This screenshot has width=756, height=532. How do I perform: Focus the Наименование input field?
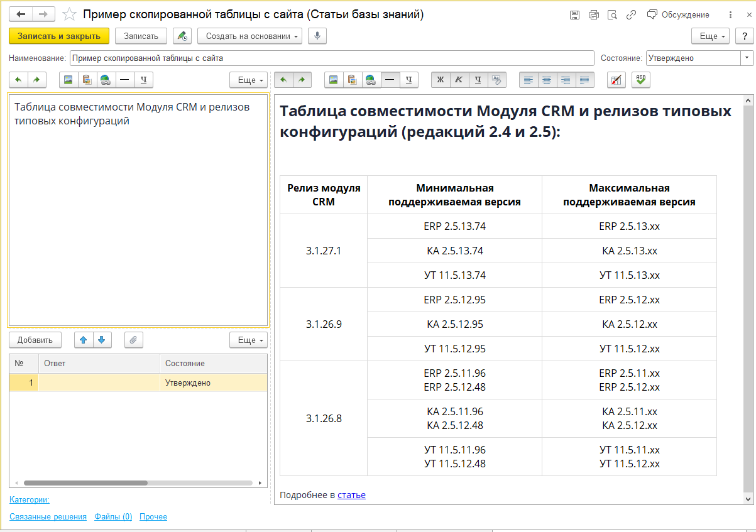point(332,58)
